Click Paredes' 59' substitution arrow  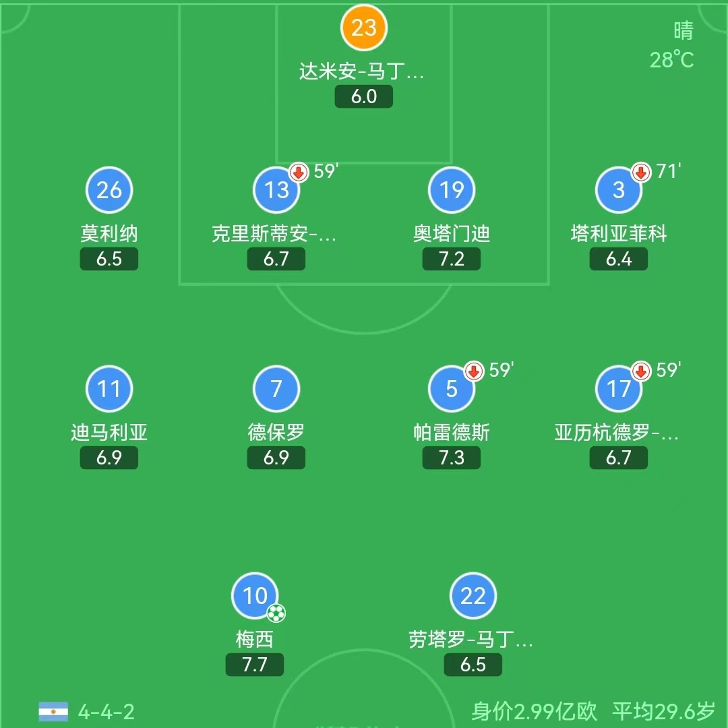(x=474, y=371)
